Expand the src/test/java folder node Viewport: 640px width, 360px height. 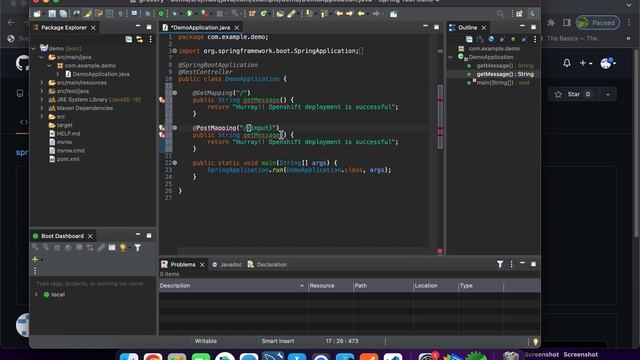coord(42,91)
